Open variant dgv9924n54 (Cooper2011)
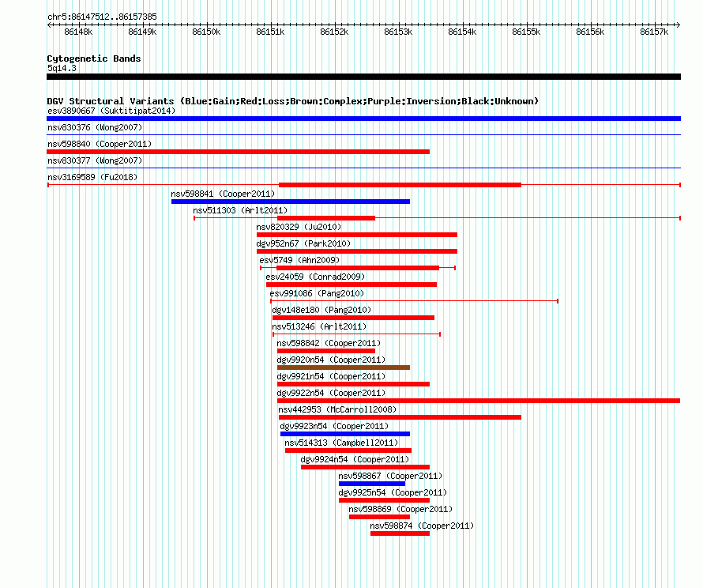This screenshot has height=588, width=703. point(355,459)
